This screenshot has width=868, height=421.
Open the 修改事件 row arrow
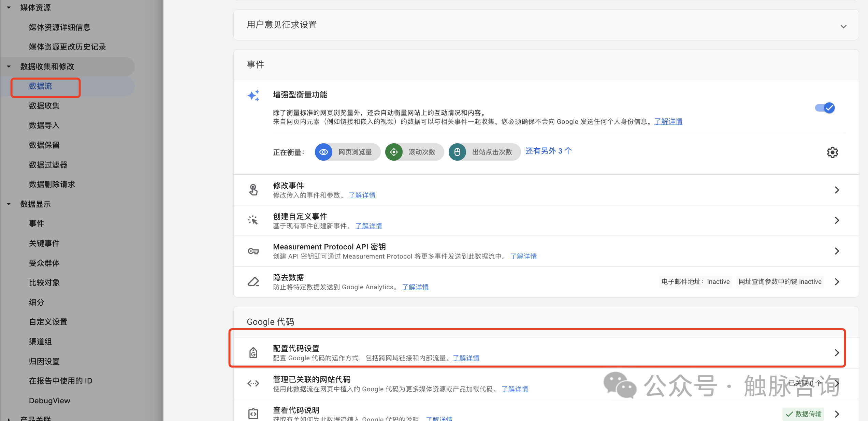[837, 190]
